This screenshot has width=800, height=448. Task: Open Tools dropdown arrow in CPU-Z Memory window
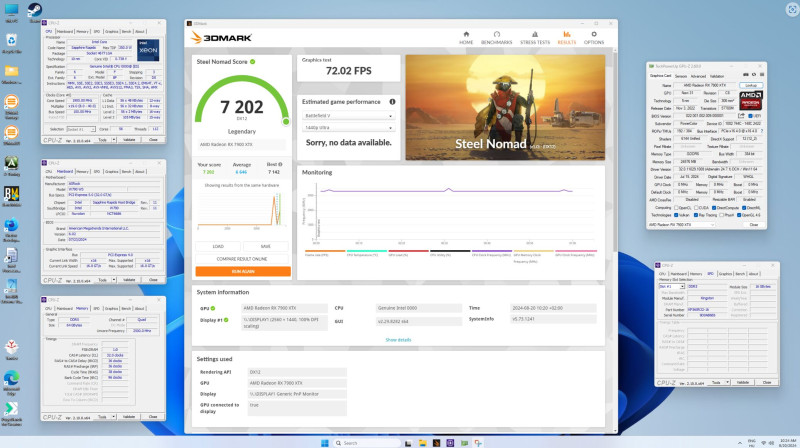point(114,416)
